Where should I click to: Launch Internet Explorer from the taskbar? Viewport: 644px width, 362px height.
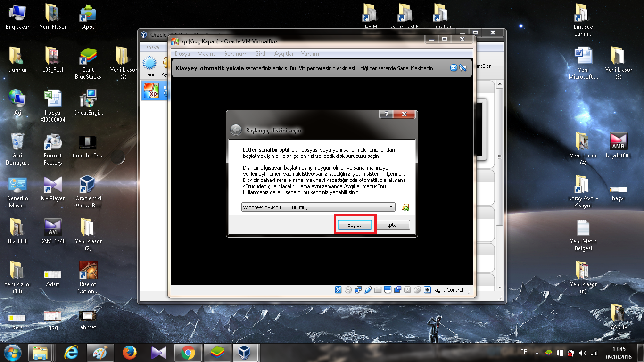click(72, 353)
